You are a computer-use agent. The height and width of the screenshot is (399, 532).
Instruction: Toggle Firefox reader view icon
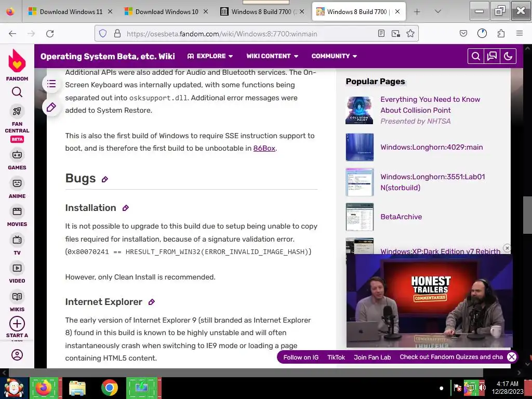pyautogui.click(x=381, y=33)
